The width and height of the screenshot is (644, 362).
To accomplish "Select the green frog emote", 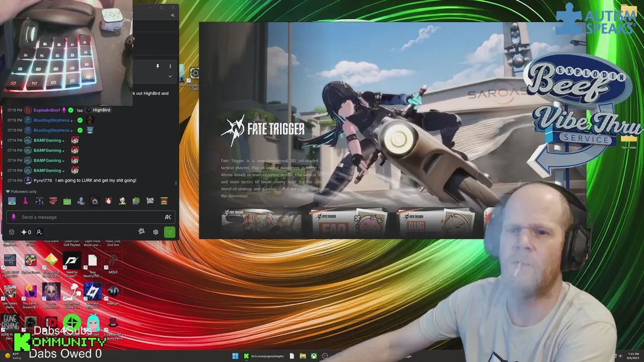I will click(136, 201).
